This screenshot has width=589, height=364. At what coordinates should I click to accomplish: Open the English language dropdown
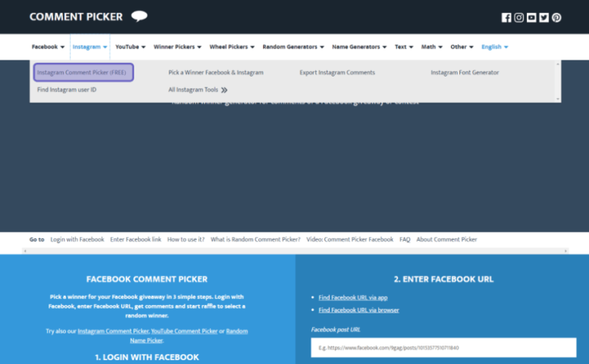pos(495,47)
